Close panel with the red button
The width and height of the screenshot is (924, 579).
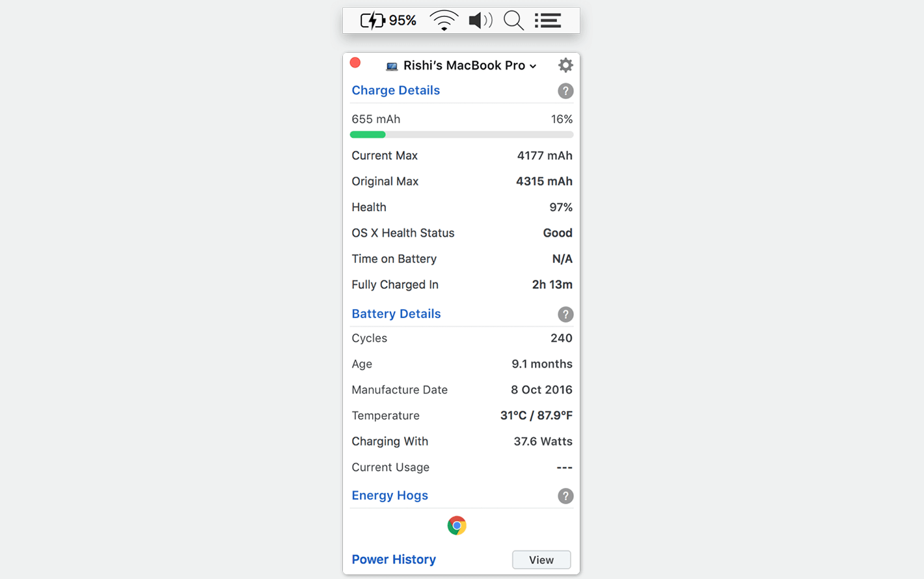(355, 62)
